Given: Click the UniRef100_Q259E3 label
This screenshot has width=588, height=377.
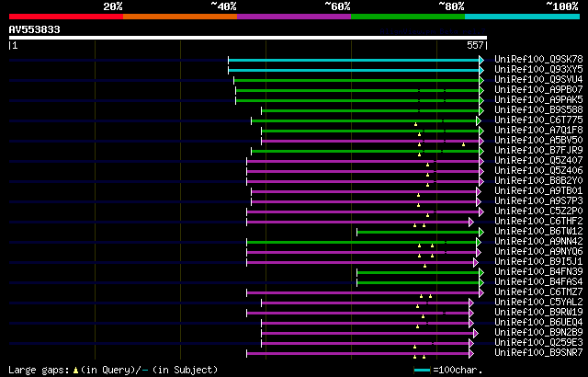Looking at the screenshot, I should point(538,343).
